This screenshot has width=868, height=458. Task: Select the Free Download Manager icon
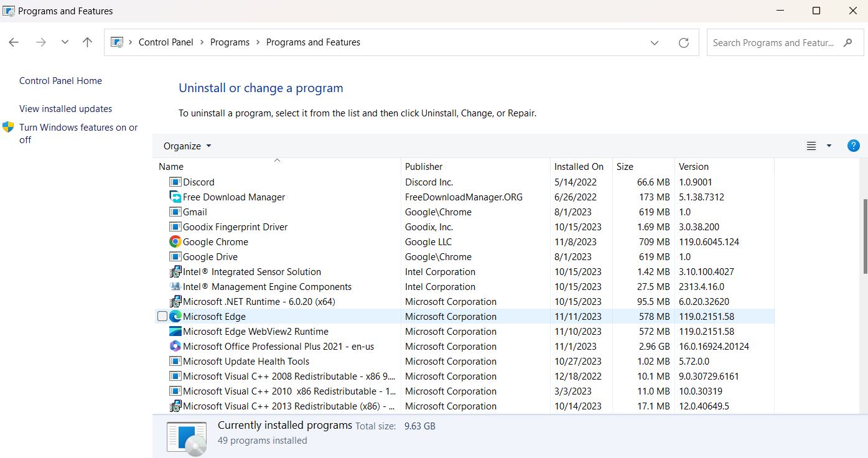click(x=175, y=197)
